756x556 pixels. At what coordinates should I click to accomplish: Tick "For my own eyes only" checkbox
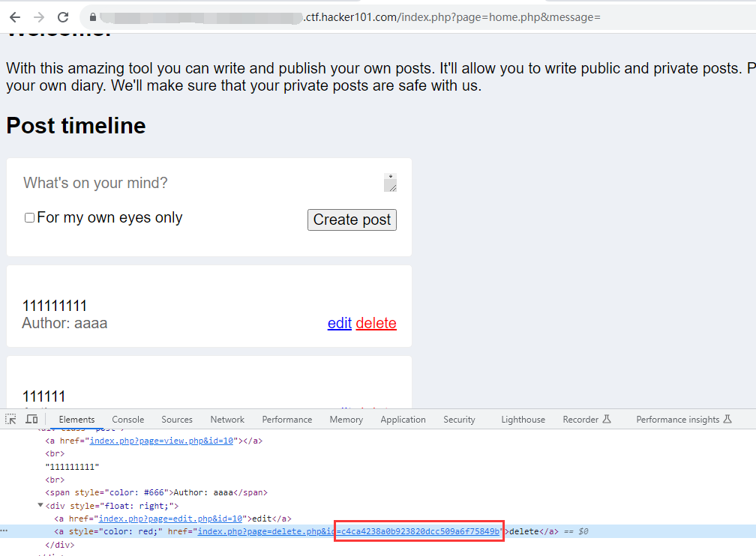tap(29, 218)
